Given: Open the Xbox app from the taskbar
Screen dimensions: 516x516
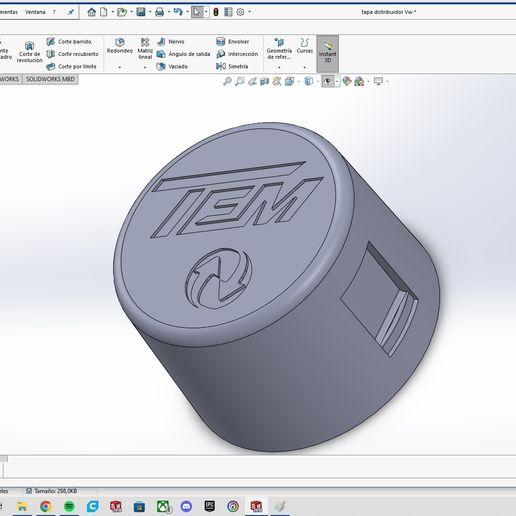Looking at the screenshot, I should tap(163, 506).
